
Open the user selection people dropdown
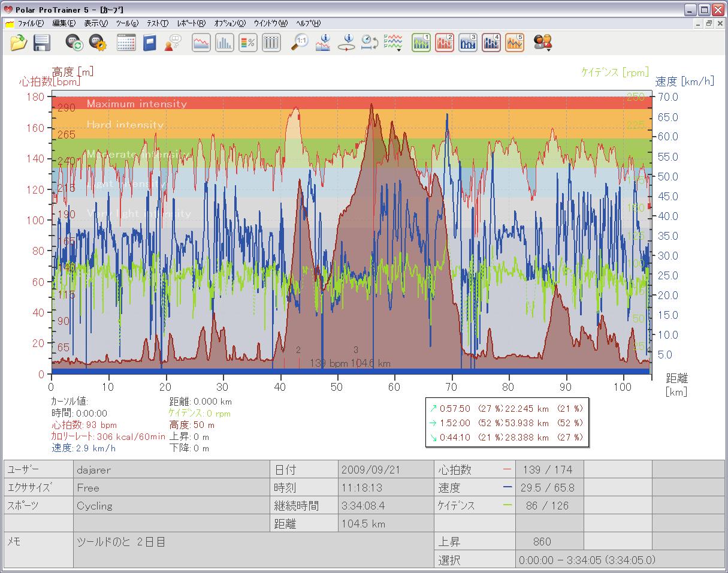543,43
